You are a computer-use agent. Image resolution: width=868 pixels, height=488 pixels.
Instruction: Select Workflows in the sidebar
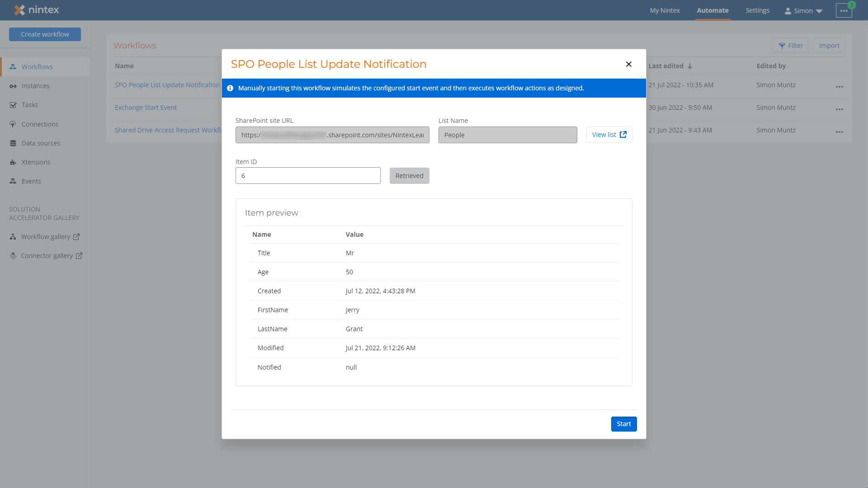(x=45, y=67)
